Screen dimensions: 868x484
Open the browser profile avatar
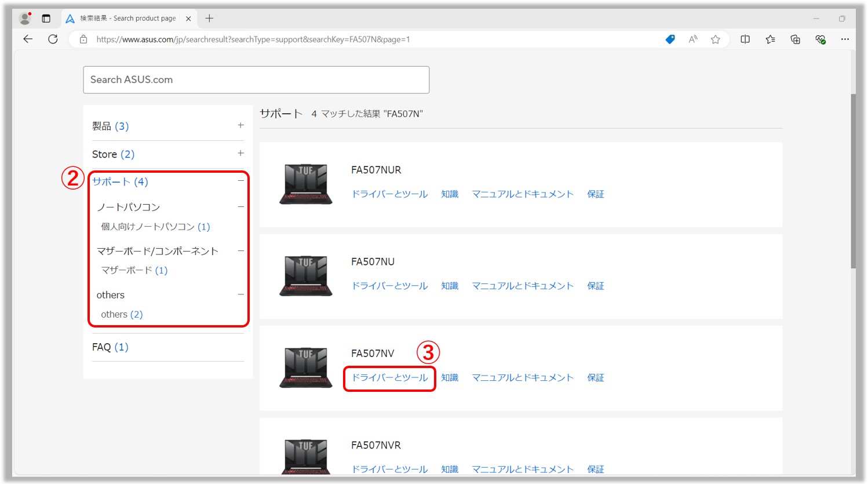click(25, 19)
